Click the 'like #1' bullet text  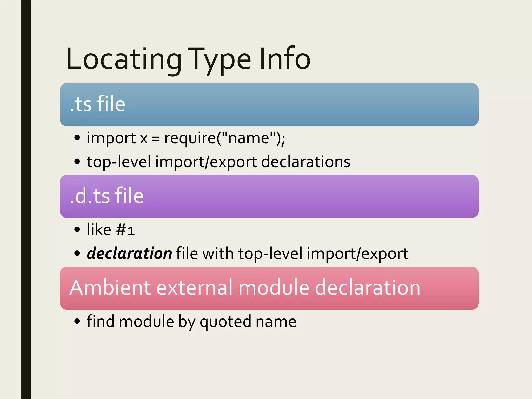[111, 230]
